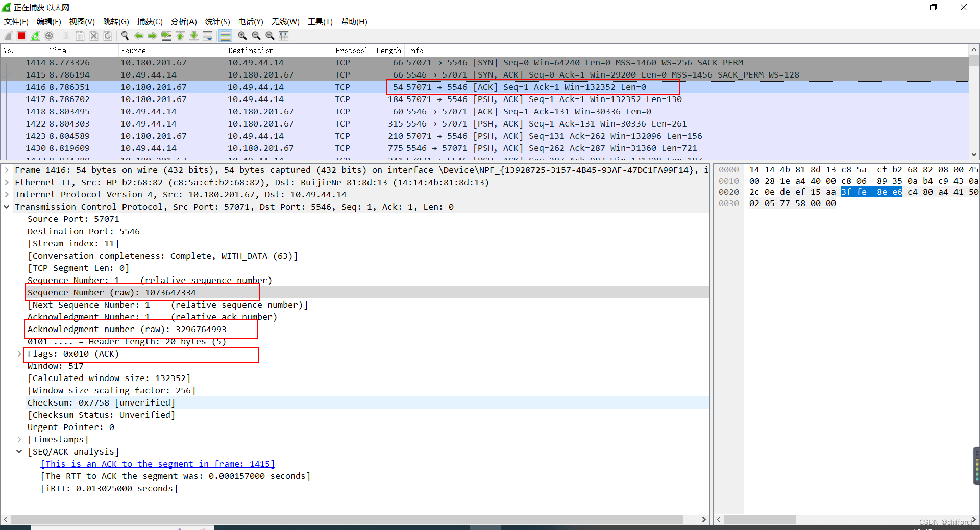980x530 pixels.
Task: Select packet 1422 with Len=261
Action: coord(484,123)
